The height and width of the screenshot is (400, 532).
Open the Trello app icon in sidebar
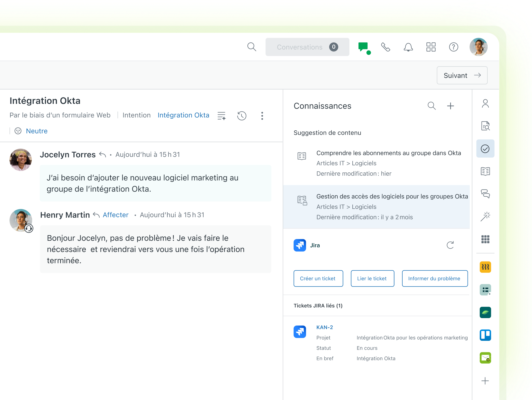click(x=485, y=335)
